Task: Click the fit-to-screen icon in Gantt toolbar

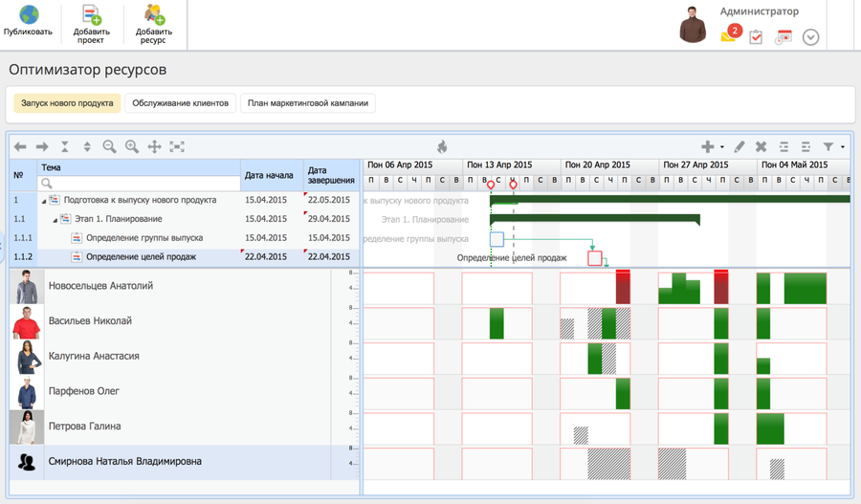Action: [177, 146]
